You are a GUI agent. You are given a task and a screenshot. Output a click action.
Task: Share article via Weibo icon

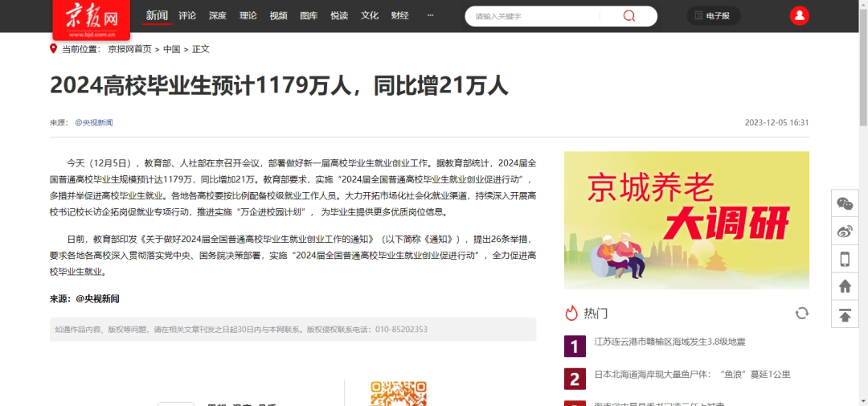[x=845, y=232]
